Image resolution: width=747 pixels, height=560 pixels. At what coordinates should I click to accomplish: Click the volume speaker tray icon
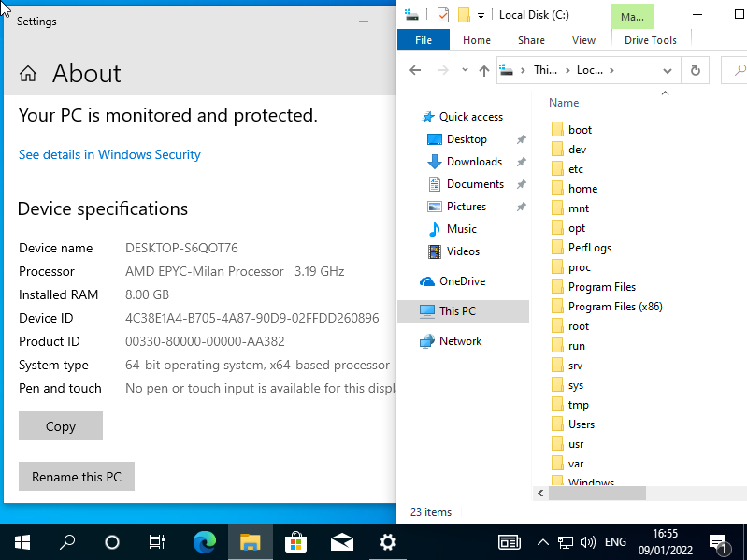588,541
